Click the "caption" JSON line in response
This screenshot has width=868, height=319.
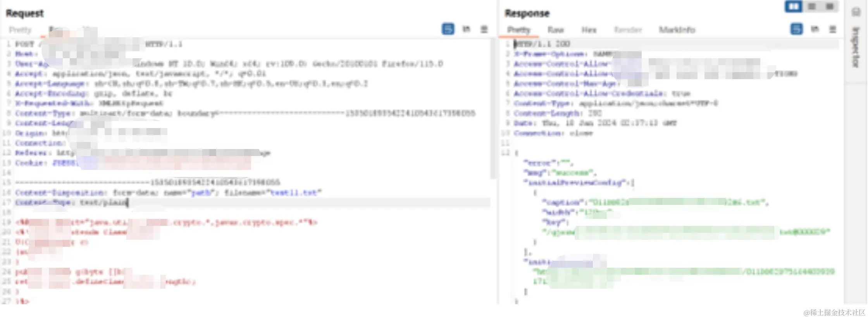[x=656, y=202]
